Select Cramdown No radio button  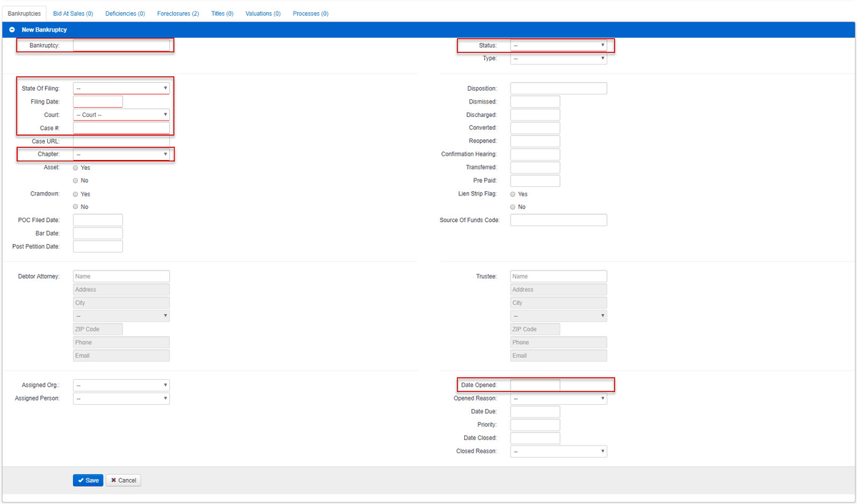pyautogui.click(x=76, y=207)
